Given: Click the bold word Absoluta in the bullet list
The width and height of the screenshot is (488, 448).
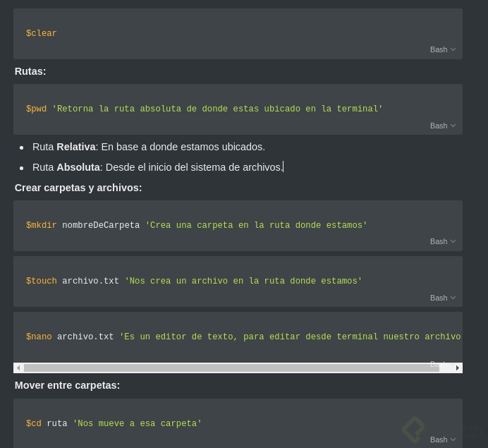Looking at the screenshot, I should [x=78, y=167].
